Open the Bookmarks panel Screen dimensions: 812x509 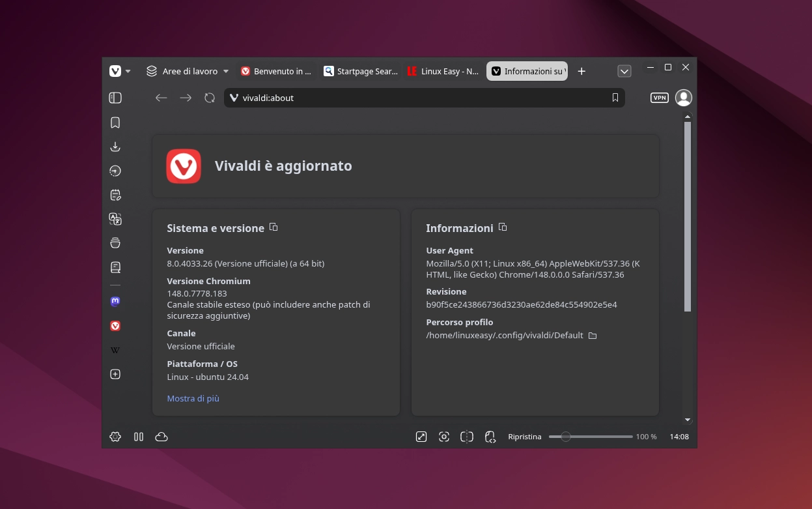115,123
